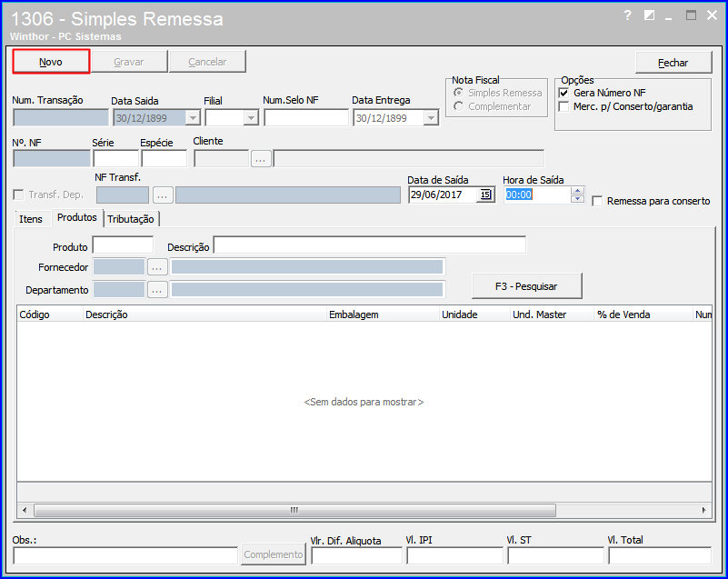Screen dimensions: 728x579
Task: Click the Código column header
Action: pyautogui.click(x=50, y=314)
